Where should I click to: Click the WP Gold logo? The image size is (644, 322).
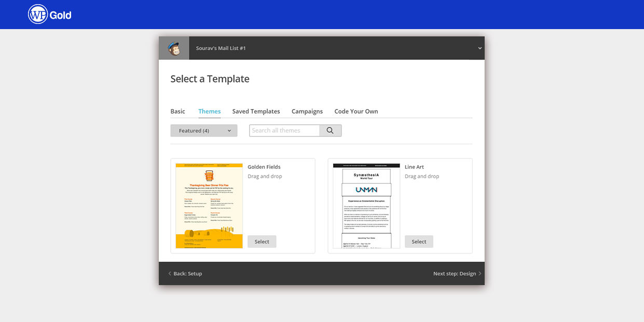click(x=50, y=15)
